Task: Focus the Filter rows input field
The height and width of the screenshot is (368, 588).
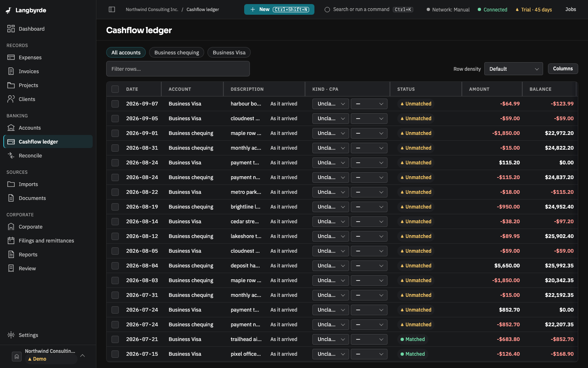Action: pyautogui.click(x=178, y=69)
